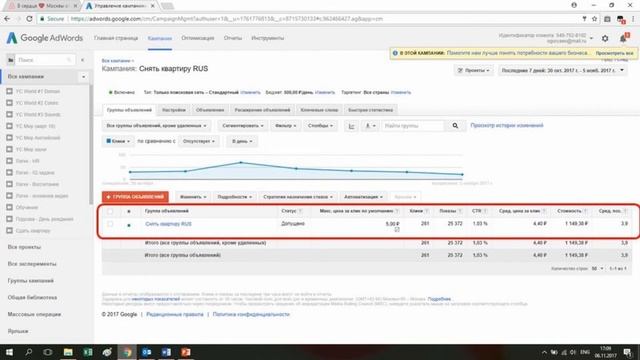The width and height of the screenshot is (640, 360).
Task: Switch to Настройки tab
Action: point(174,110)
